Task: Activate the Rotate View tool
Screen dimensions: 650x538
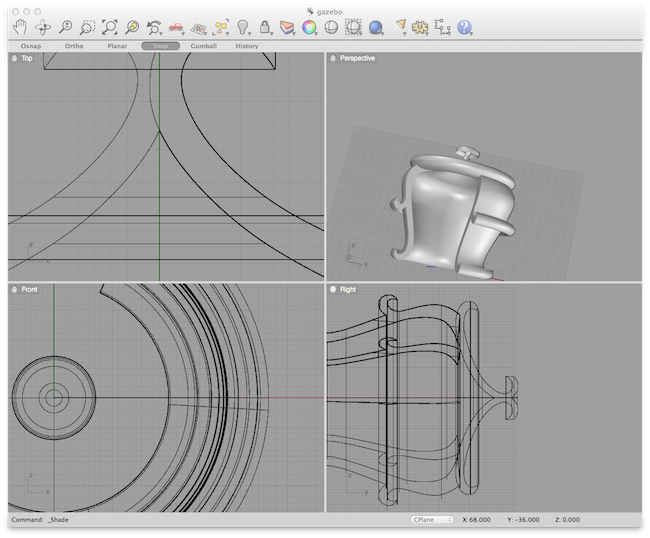Action: point(43,27)
